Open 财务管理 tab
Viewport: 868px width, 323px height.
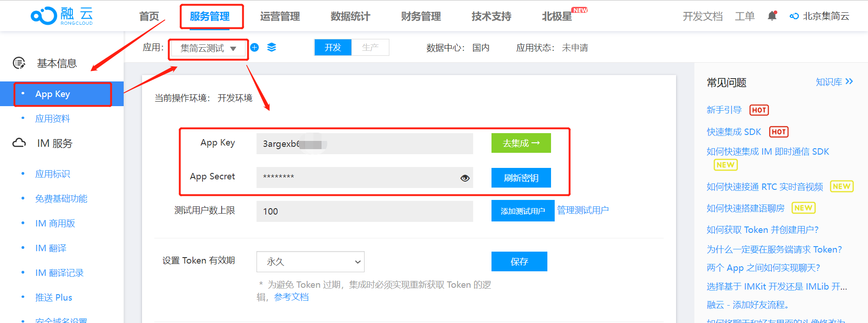coord(421,16)
